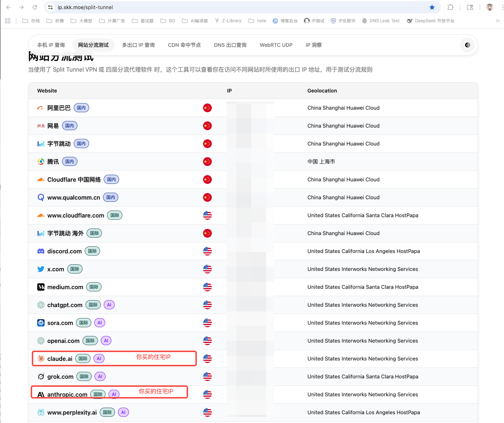Viewport: 504px width, 423px height.
Task: Click the AI tag beside grok.com
Action: [x=100, y=377]
